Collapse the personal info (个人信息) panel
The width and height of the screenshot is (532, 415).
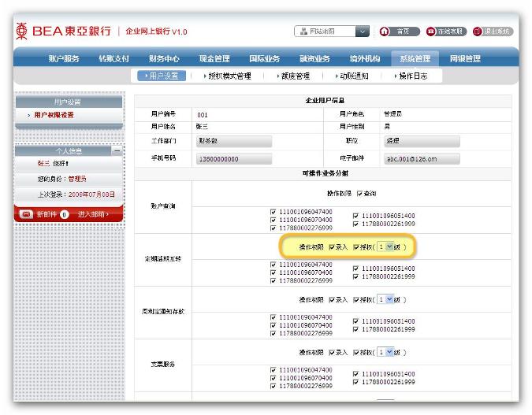117,150
